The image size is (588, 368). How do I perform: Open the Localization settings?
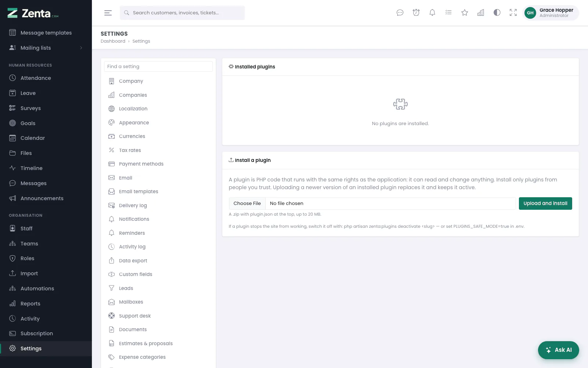pyautogui.click(x=158, y=109)
